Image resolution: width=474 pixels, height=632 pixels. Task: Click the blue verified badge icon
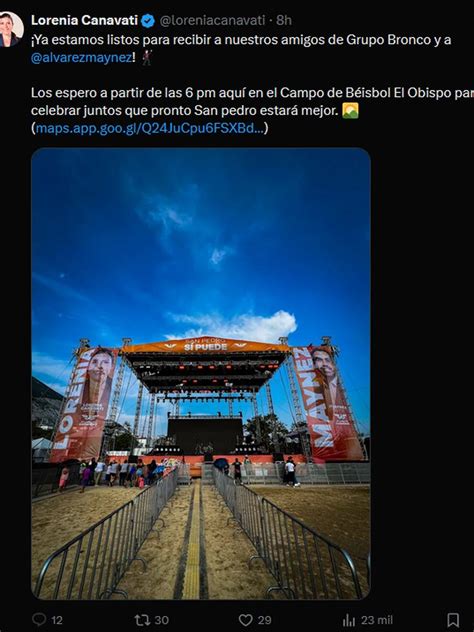coord(148,21)
